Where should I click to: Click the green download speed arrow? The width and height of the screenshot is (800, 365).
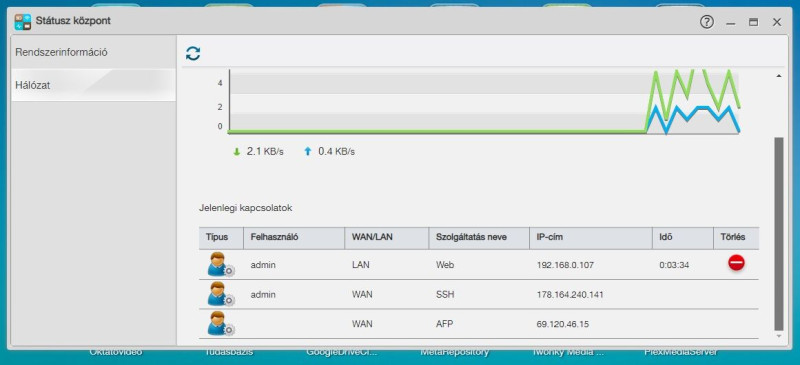point(236,152)
